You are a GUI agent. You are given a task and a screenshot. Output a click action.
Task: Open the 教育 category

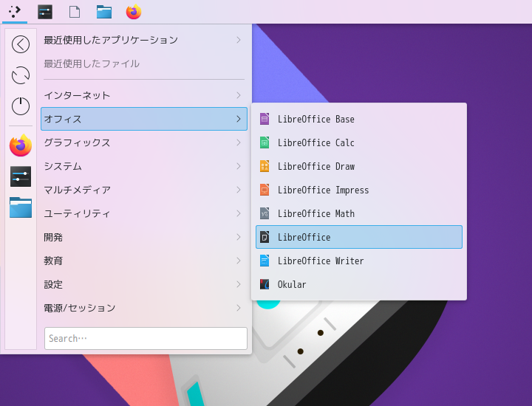(x=144, y=261)
